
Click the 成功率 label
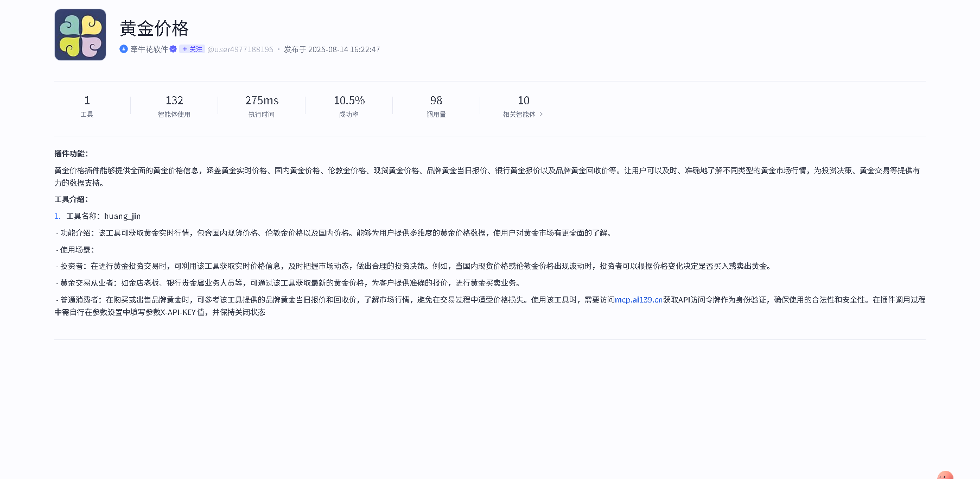349,115
